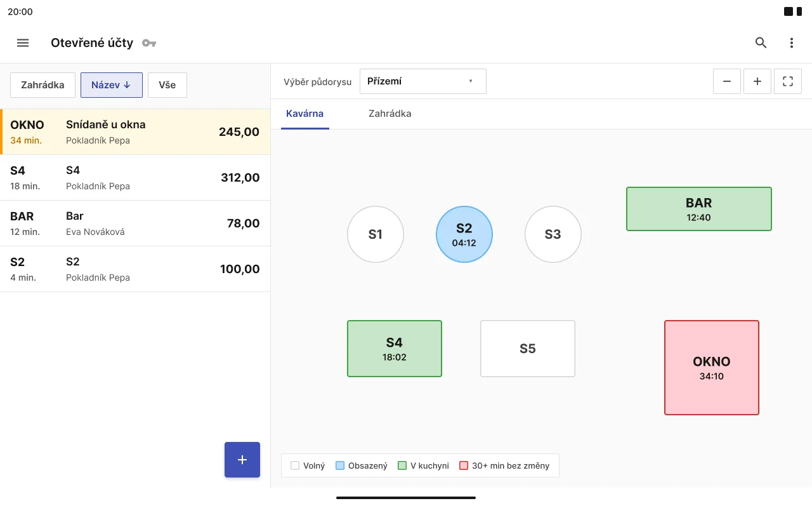The width and height of the screenshot is (812, 508).
Task: Switch to the Kavárna tab
Action: click(x=305, y=114)
